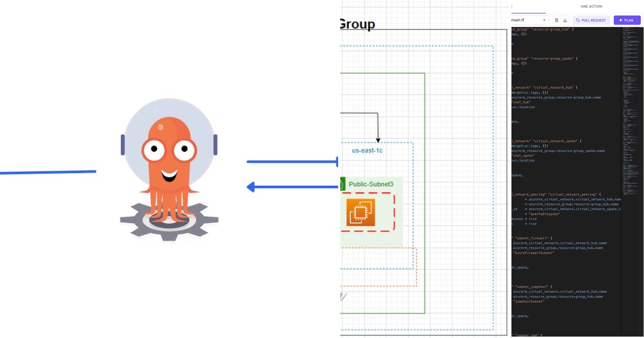Image resolution: width=644 pixels, height=338 pixels.
Task: Click the gear beneath the octopus
Action: 169,220
